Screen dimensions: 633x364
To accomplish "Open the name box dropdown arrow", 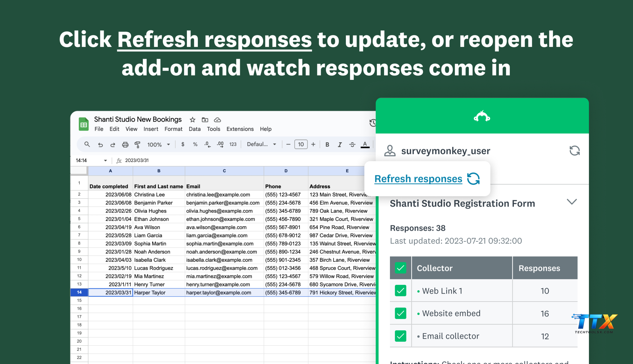I will 105,160.
